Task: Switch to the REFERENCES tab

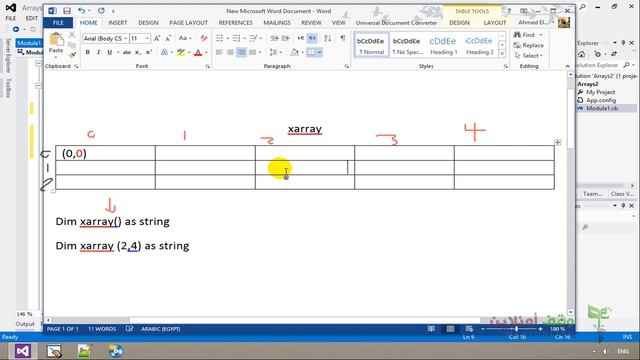Action: 236,23
